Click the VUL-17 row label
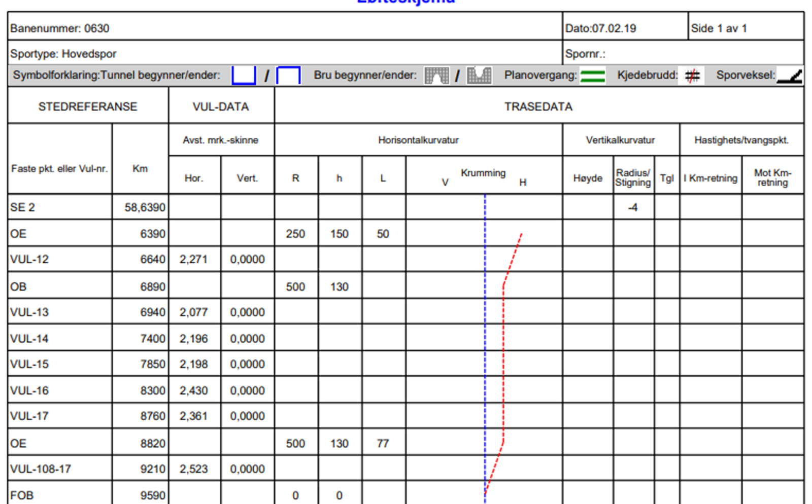Screen dimensions: 812x504 pos(29,416)
